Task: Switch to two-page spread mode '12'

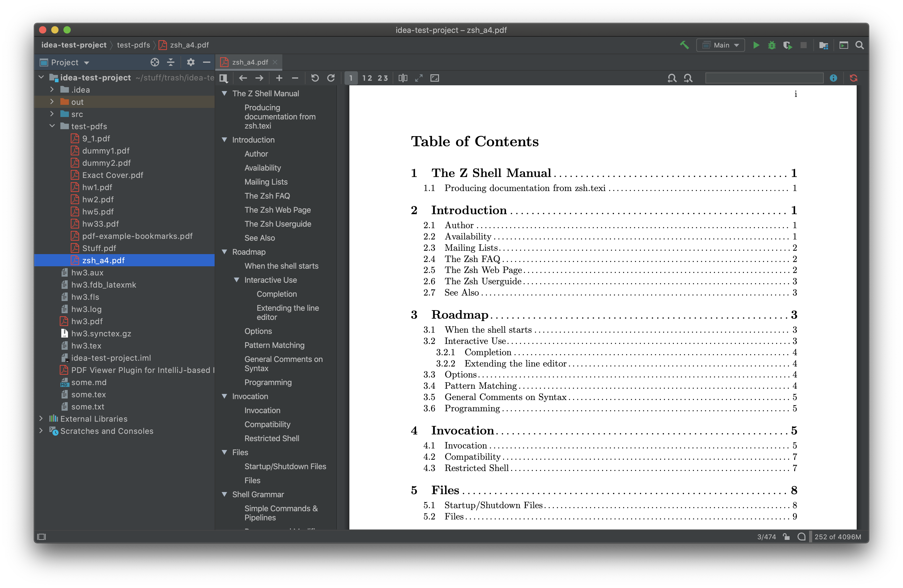Action: coord(367,78)
